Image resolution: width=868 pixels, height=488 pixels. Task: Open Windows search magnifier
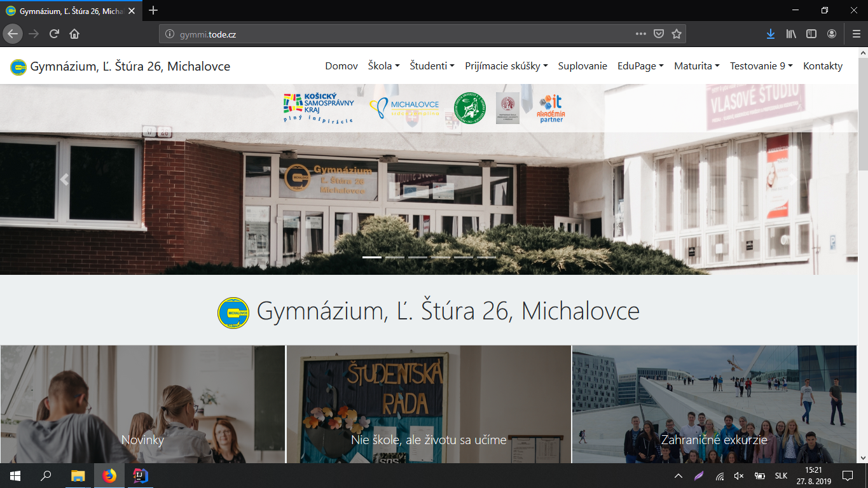46,475
